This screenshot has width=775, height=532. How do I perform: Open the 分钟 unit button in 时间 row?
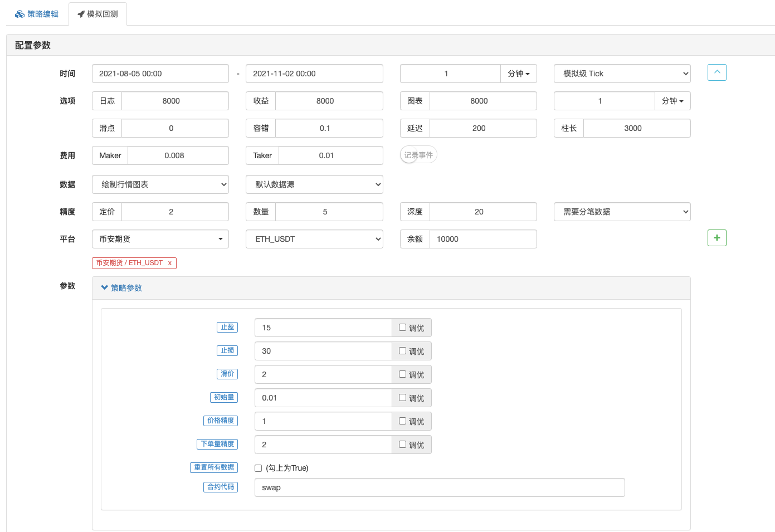(x=518, y=74)
